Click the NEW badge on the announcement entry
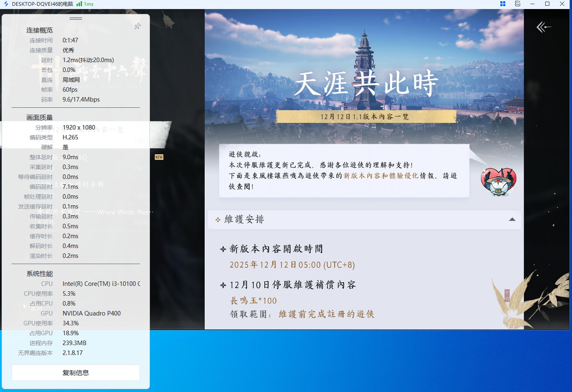 tap(159, 157)
